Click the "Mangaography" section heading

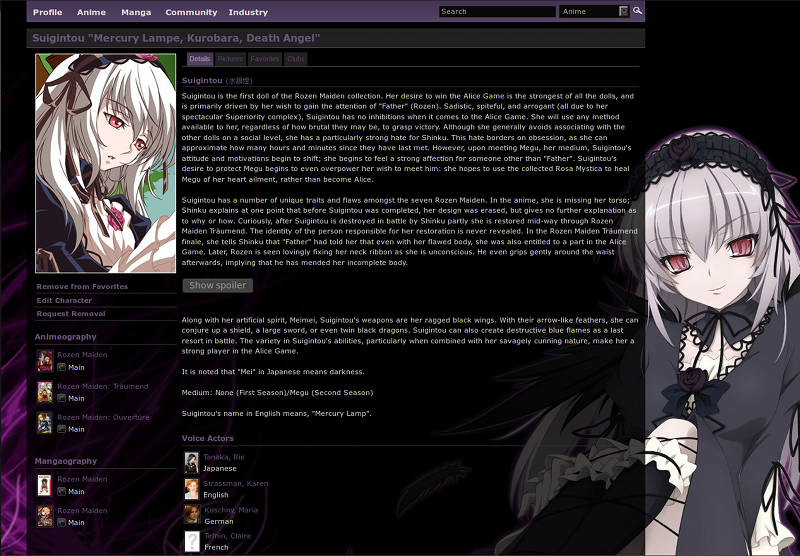[x=66, y=461]
